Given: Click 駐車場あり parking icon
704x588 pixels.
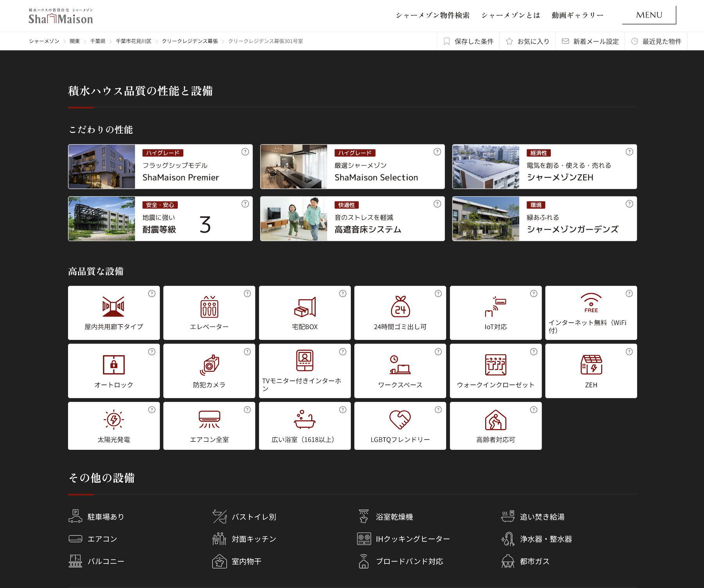Looking at the screenshot, I should pos(75,516).
